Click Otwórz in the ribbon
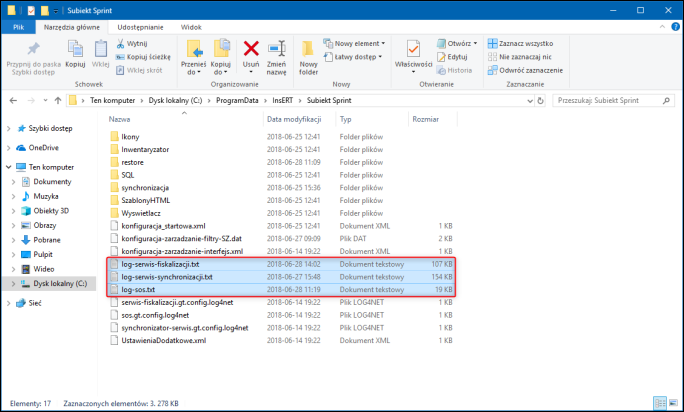 457,44
